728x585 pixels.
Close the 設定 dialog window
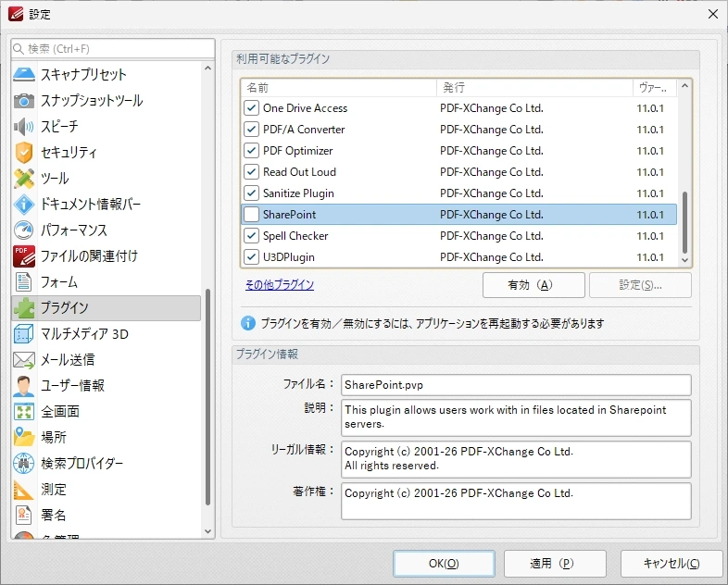click(712, 14)
